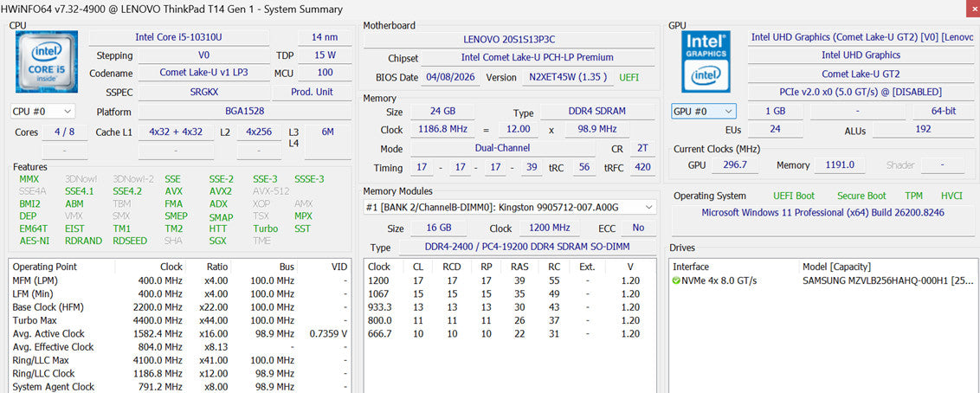
Task: Click the SGX feature label
Action: coord(218,241)
